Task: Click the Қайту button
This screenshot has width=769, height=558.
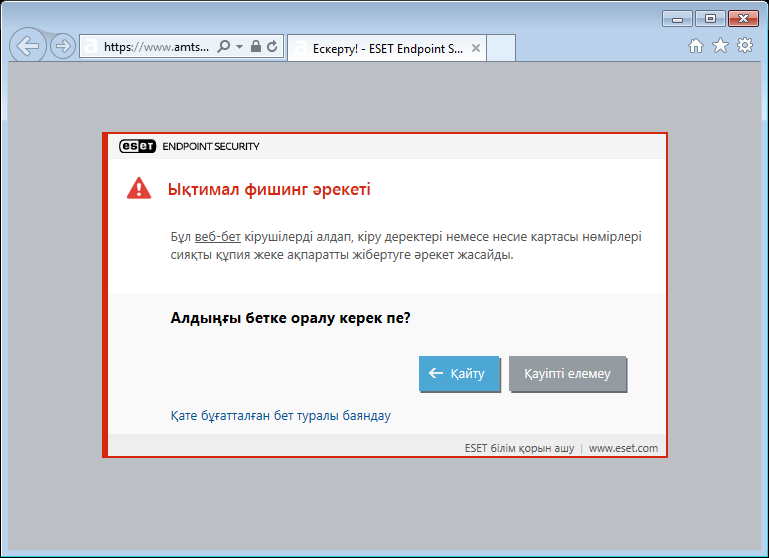Action: (459, 374)
